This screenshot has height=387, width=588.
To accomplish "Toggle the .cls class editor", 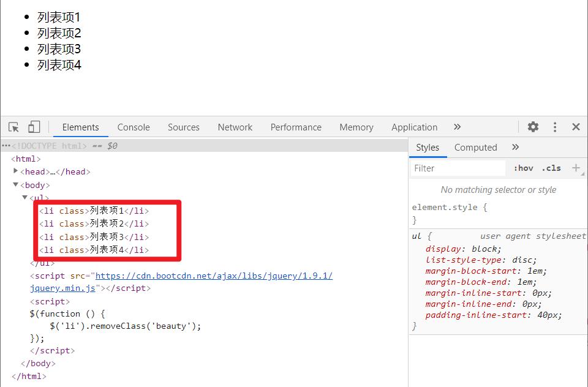I will [x=551, y=168].
